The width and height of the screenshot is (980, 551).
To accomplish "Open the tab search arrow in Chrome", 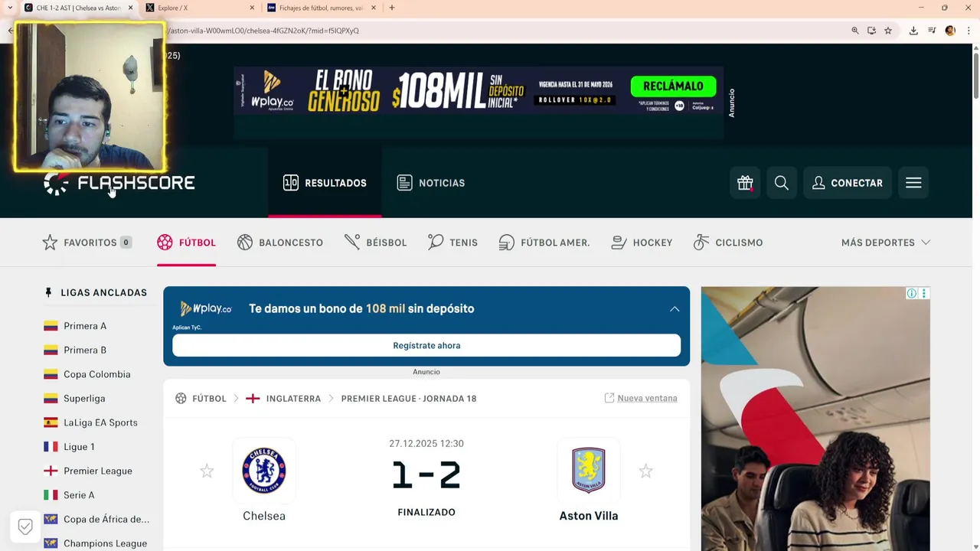I will click(x=9, y=8).
